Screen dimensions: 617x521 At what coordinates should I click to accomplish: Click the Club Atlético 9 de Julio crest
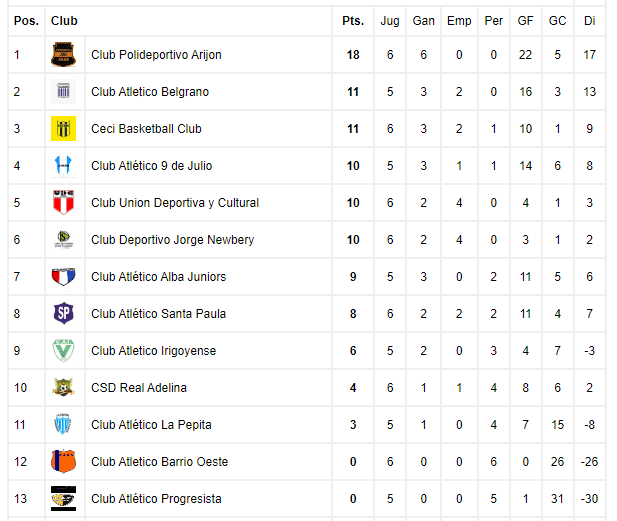point(63,165)
